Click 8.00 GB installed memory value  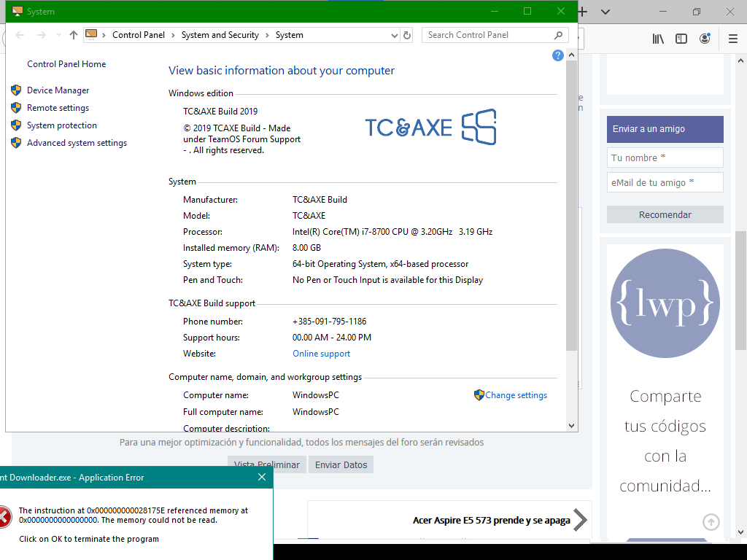307,248
